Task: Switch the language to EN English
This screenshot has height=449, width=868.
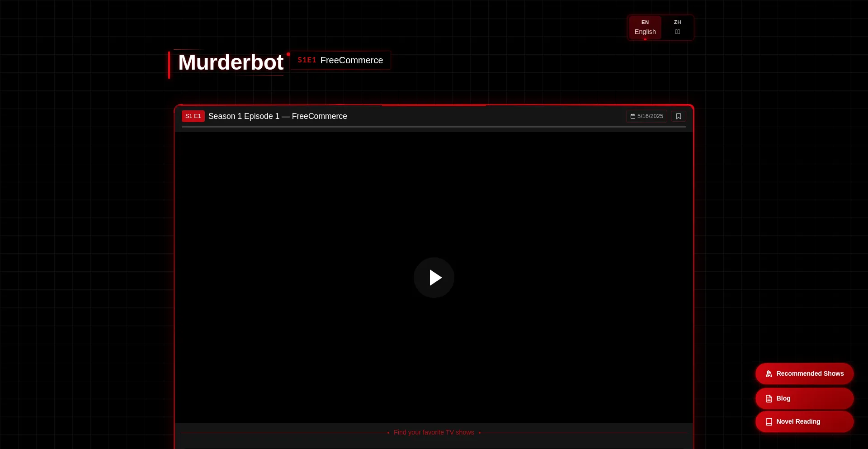Action: 645,28
